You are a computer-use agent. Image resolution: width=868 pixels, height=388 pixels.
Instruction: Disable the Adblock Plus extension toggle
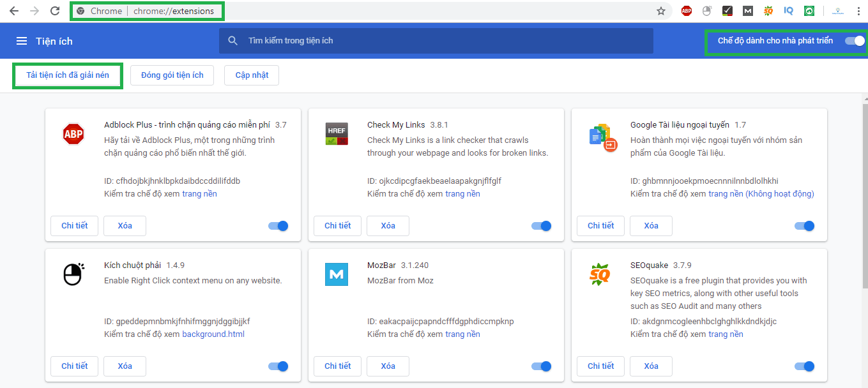278,226
